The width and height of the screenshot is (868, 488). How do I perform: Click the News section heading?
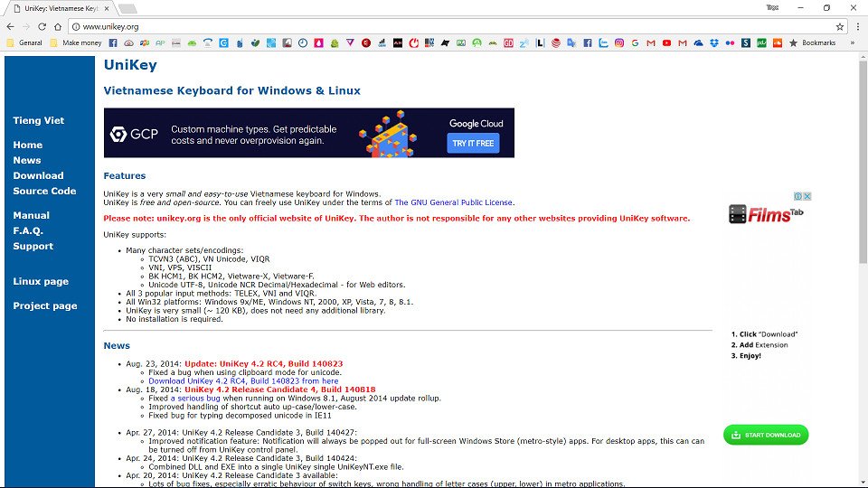[x=117, y=346]
